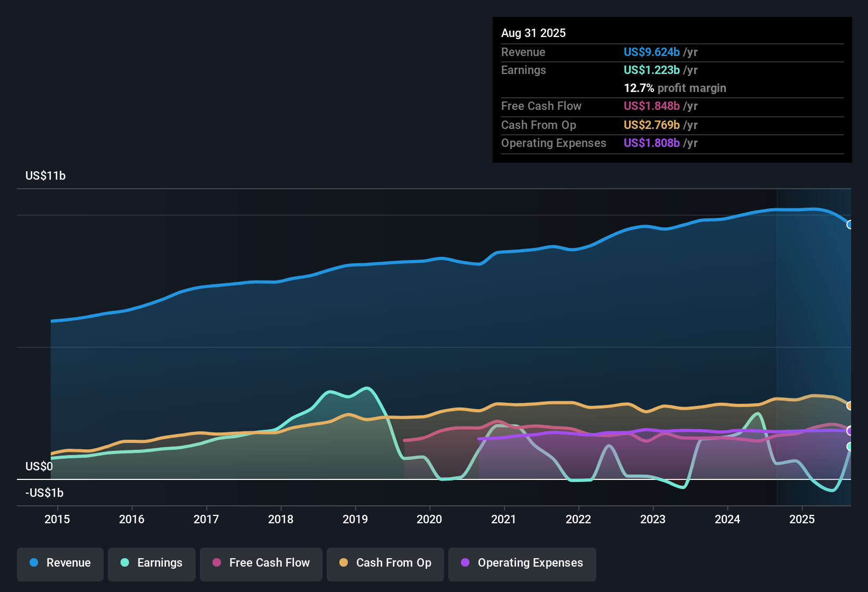Click the Operating Expenses endpoint marker
Viewport: 868px width, 592px height.
(x=850, y=432)
